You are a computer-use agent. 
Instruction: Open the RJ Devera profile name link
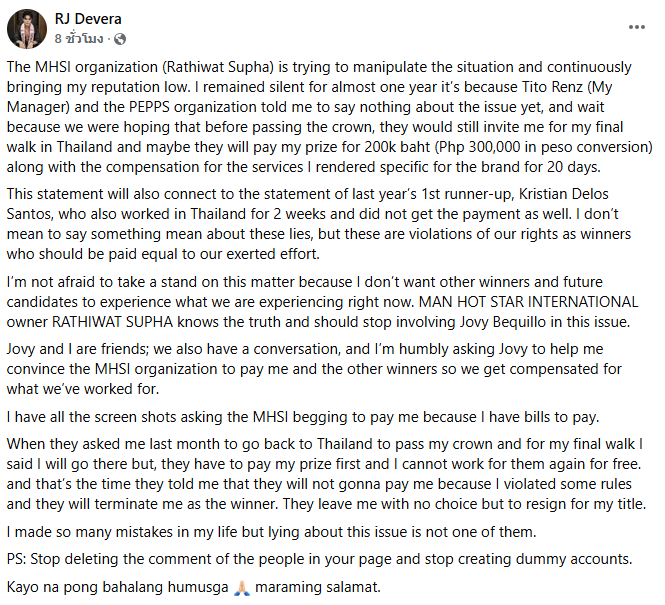tap(88, 19)
